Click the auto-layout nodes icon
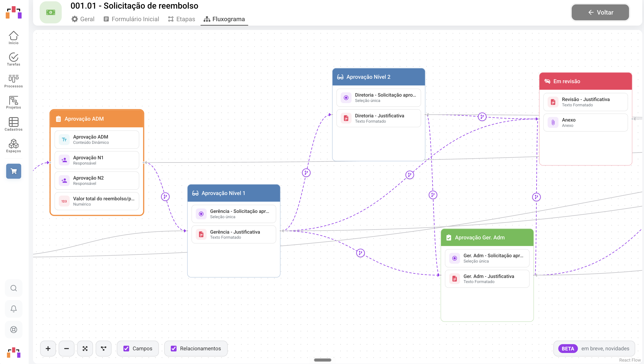644x364 pixels. pyautogui.click(x=104, y=349)
